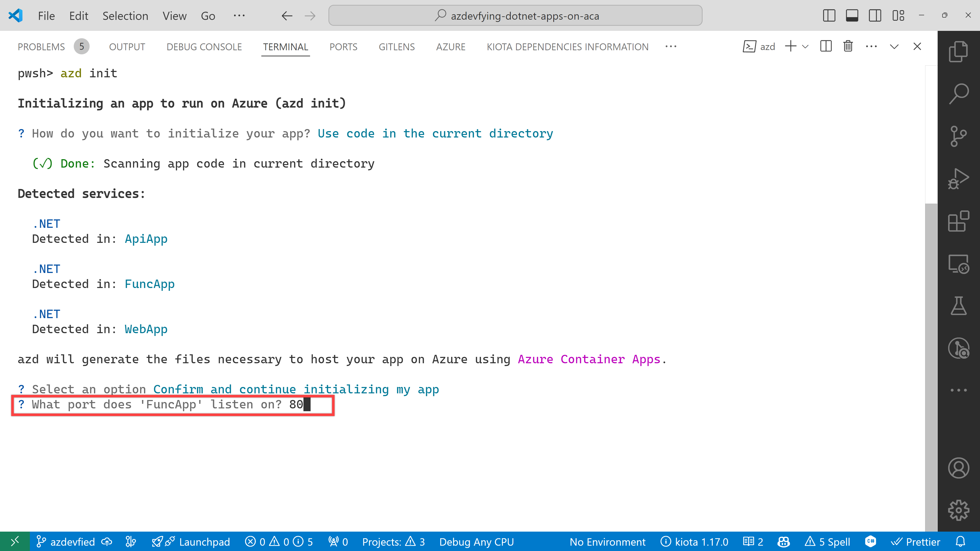Open the View menu
This screenshot has height=551, width=980.
pos(175,16)
